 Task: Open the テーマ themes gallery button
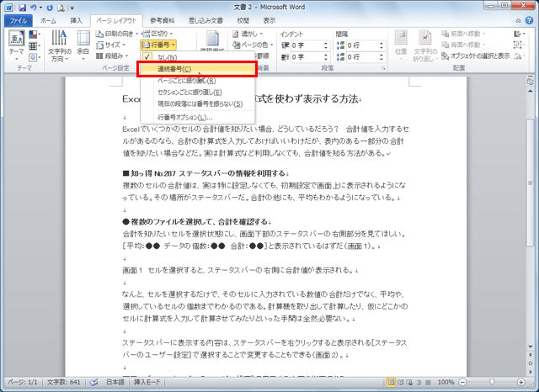(16, 45)
